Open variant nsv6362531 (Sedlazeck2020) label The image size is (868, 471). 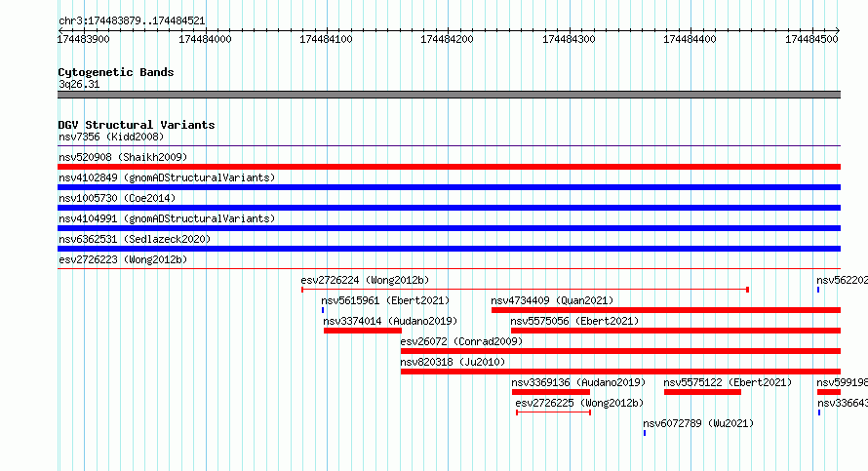(x=135, y=239)
